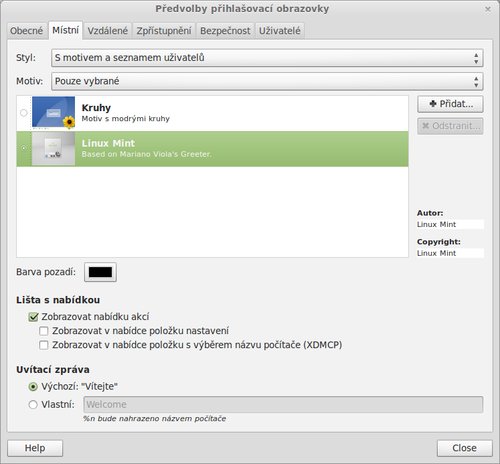Open the Uživatelé tab
This screenshot has width=500, height=464.
pos(280,31)
